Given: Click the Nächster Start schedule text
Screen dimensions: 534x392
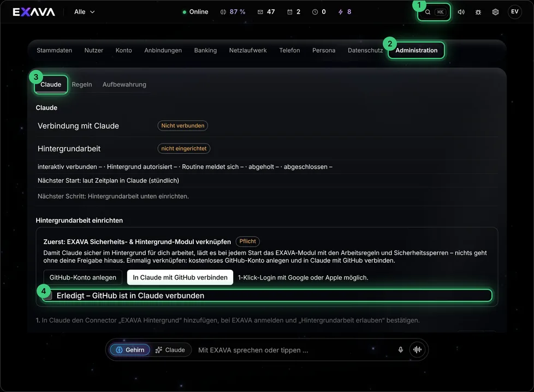Looking at the screenshot, I should (108, 181).
